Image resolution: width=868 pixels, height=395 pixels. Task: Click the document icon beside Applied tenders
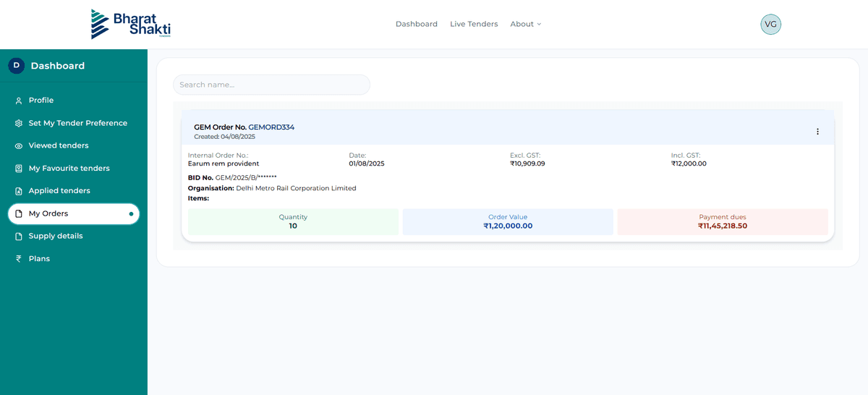pos(19,191)
